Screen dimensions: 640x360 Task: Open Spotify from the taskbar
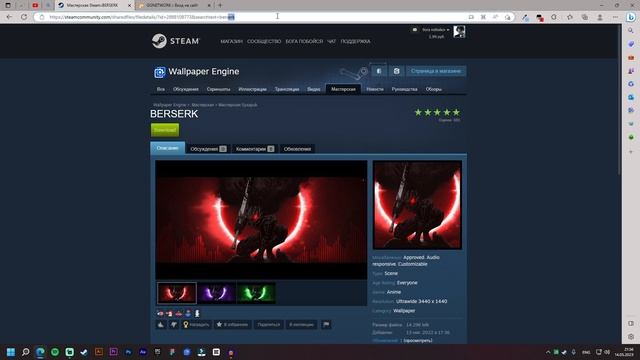point(55,352)
